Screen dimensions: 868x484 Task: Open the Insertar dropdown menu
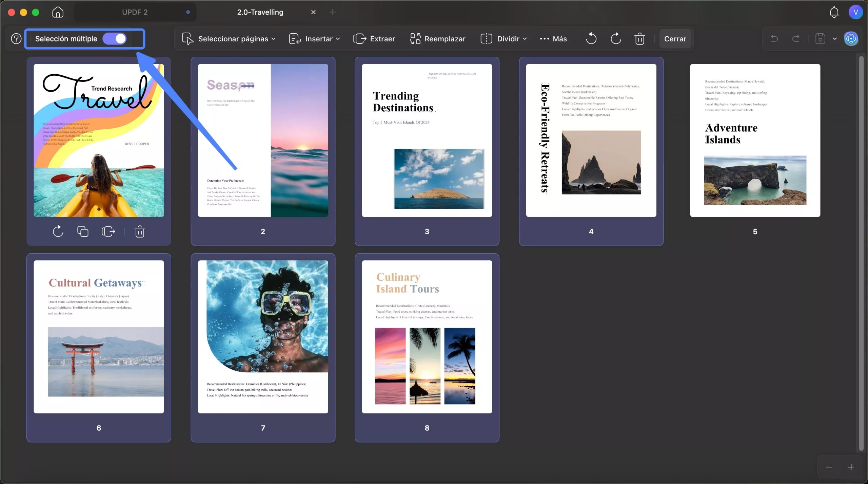(x=314, y=39)
